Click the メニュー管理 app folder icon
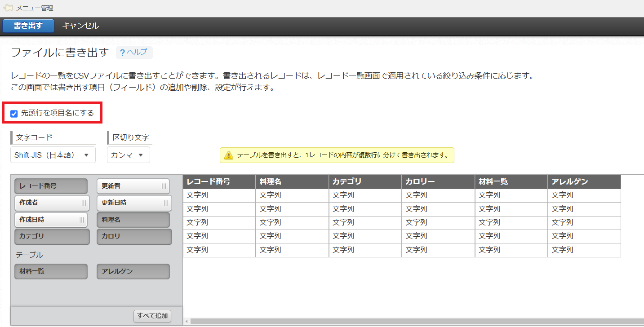 click(x=8, y=8)
